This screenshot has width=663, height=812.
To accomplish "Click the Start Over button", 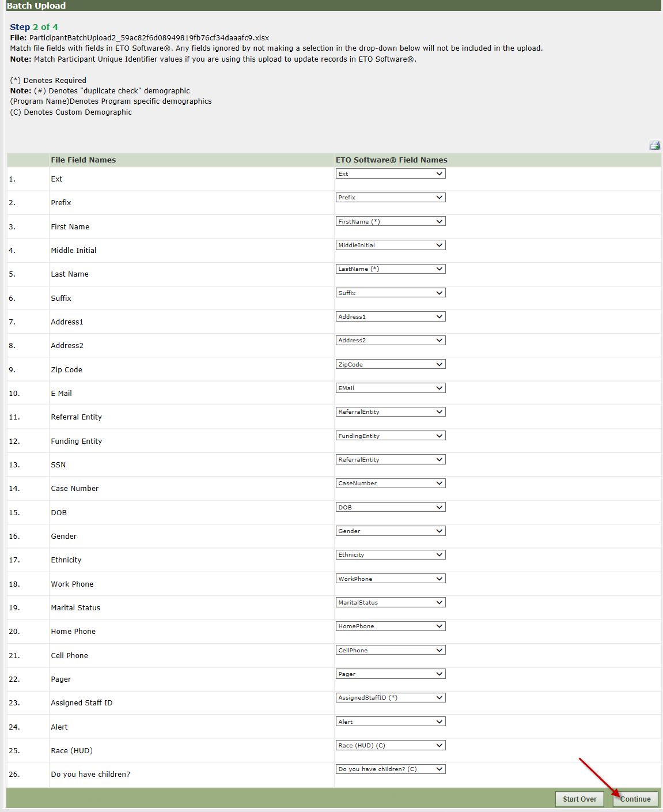I will coord(579,799).
